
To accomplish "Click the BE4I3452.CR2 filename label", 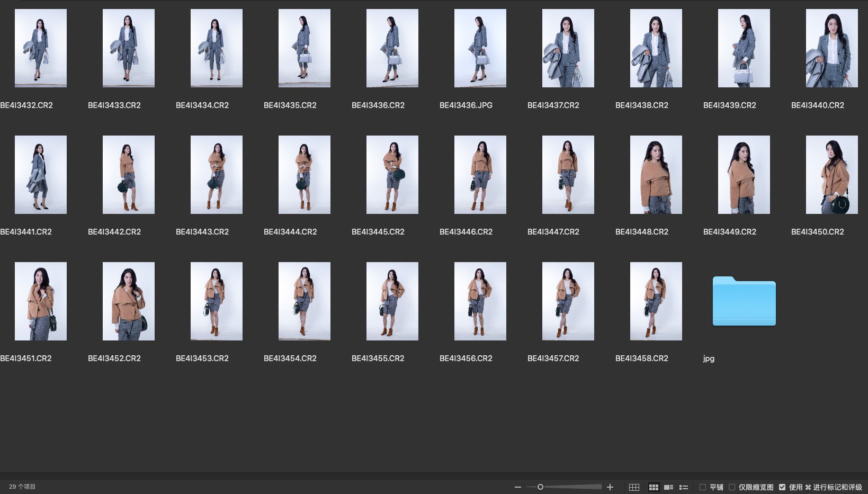I will (x=114, y=358).
